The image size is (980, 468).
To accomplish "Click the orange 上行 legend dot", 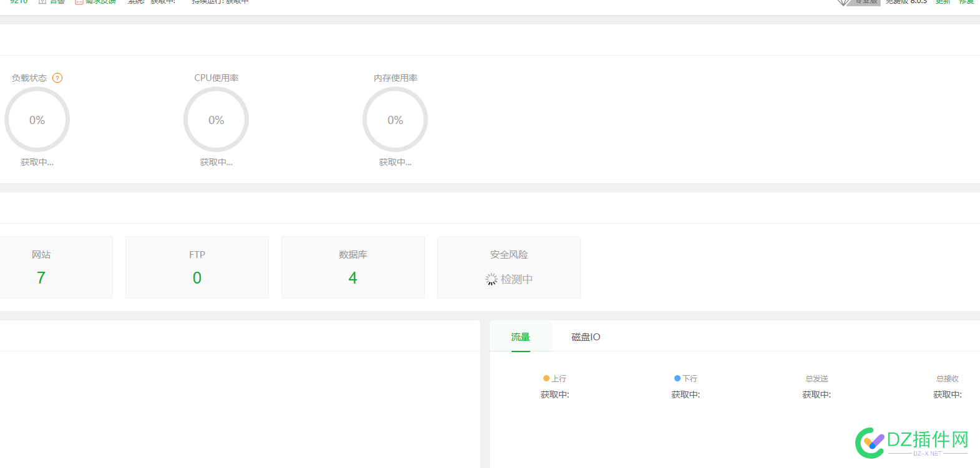I will (546, 378).
